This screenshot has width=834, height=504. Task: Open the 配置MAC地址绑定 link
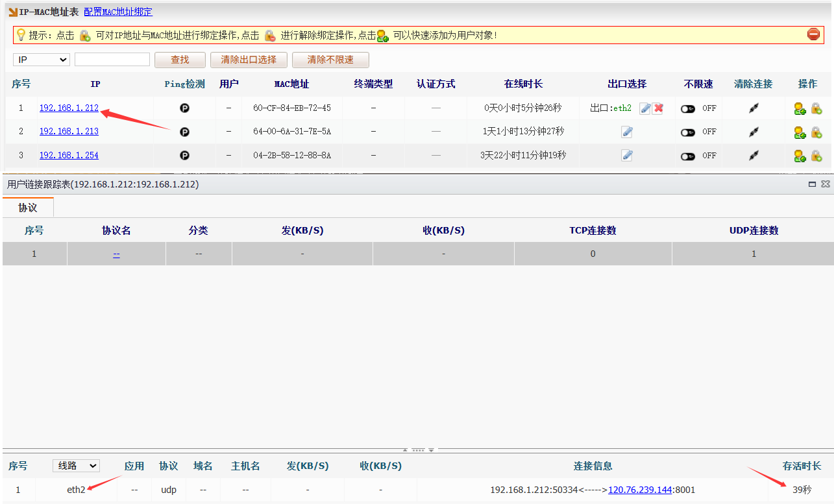point(118,12)
